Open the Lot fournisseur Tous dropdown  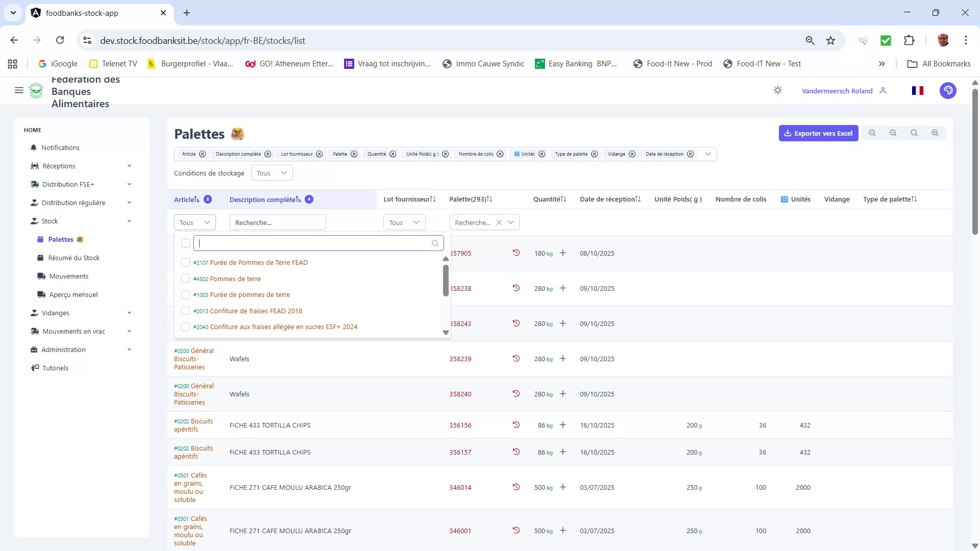pyautogui.click(x=404, y=222)
